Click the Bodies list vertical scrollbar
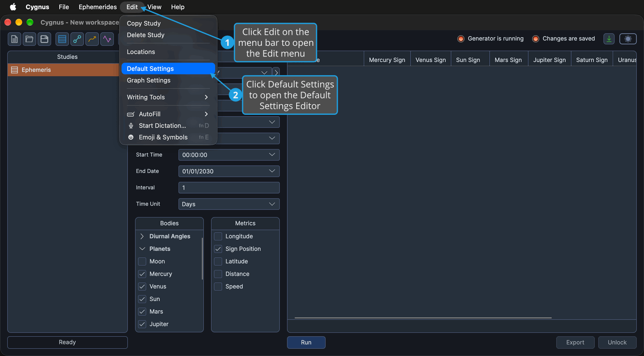Screen dimensions: 644x356 click(202, 259)
